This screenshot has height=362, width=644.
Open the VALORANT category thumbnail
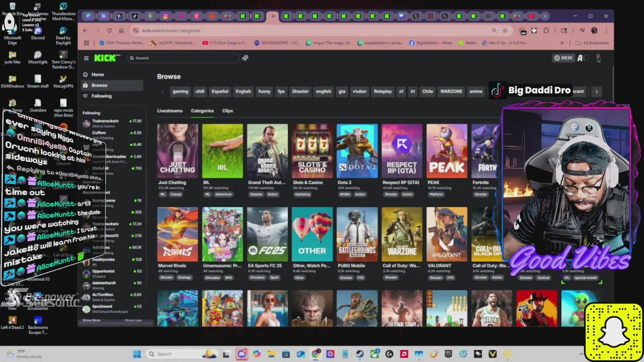(447, 234)
